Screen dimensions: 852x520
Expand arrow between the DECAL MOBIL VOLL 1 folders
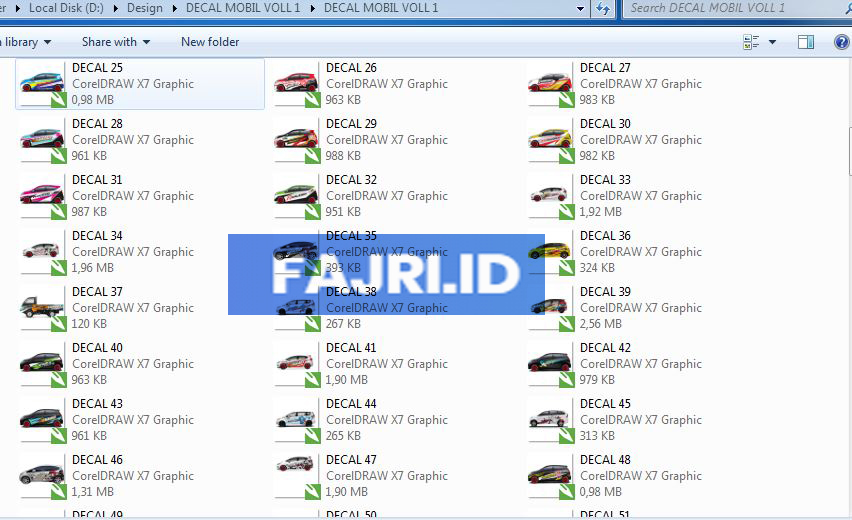tap(313, 8)
